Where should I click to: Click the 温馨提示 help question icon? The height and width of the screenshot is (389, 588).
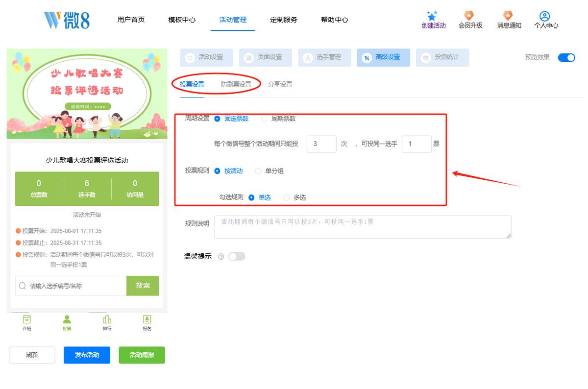pyautogui.click(x=221, y=256)
